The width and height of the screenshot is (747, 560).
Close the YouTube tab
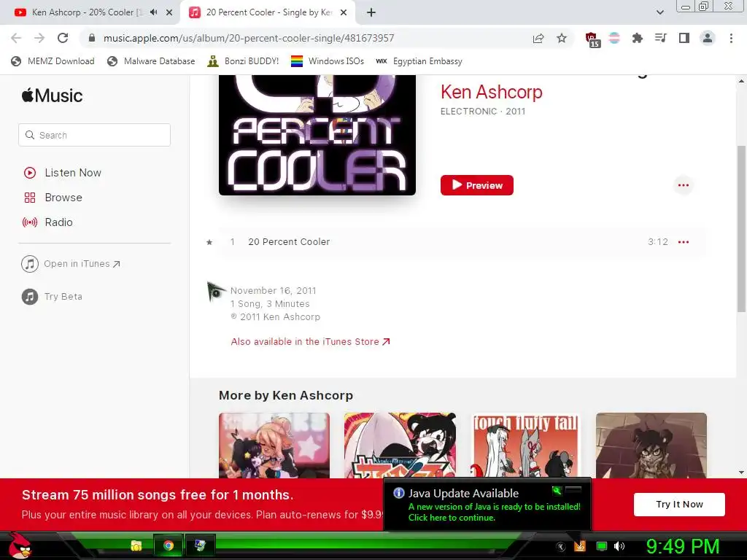[x=169, y=12]
